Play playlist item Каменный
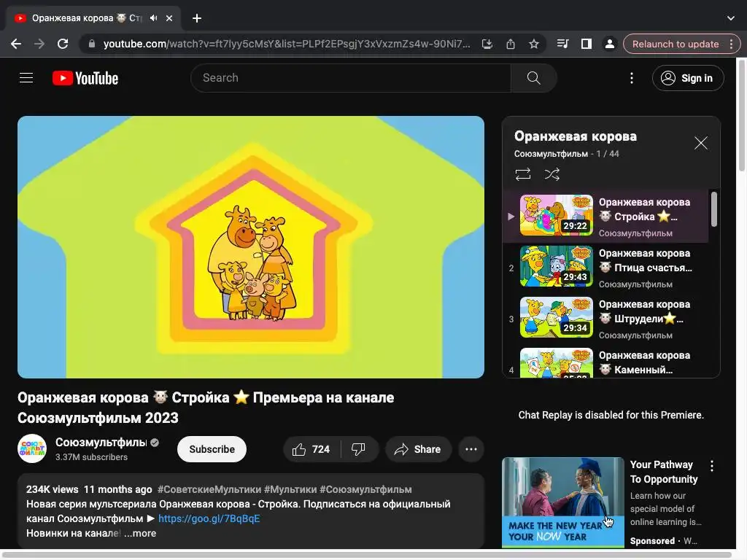 click(x=605, y=362)
